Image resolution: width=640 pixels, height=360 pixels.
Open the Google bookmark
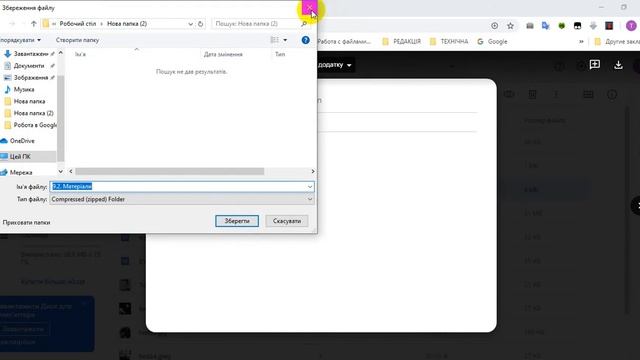coord(492,42)
